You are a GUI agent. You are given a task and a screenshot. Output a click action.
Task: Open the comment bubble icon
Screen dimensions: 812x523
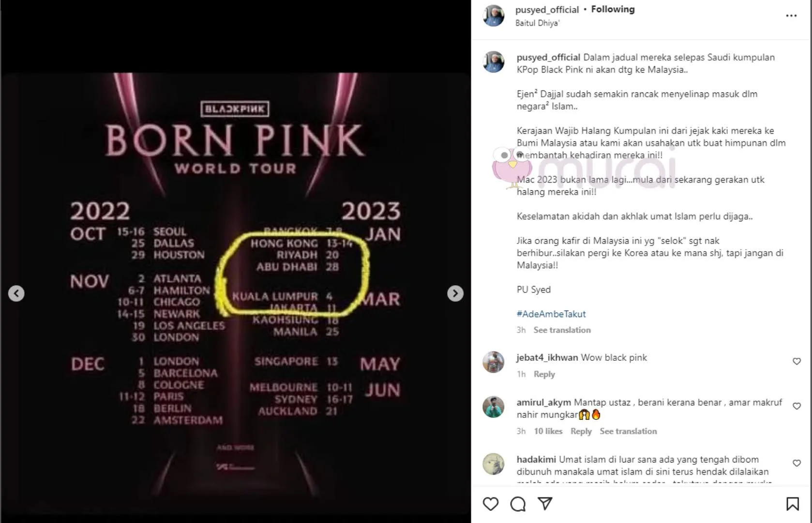[x=518, y=504]
